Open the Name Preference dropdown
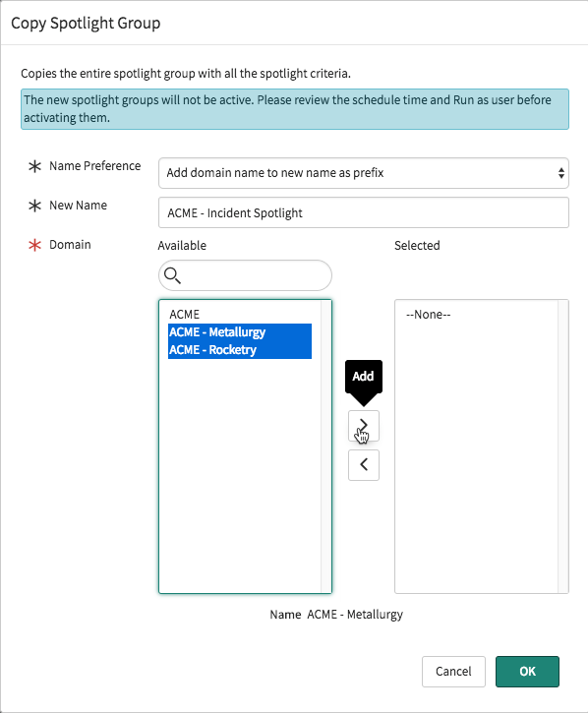588x713 pixels. coord(364,173)
